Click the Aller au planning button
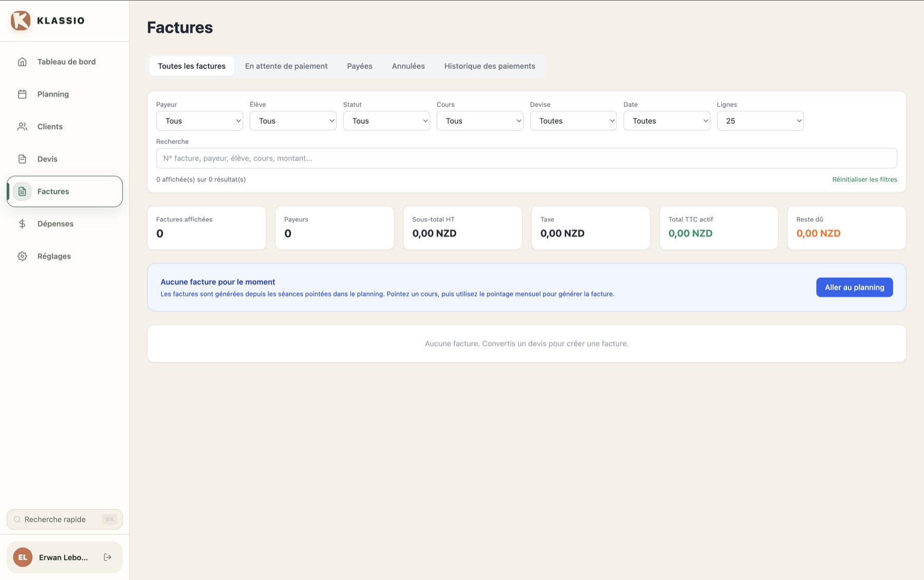The image size is (924, 580). 854,287
